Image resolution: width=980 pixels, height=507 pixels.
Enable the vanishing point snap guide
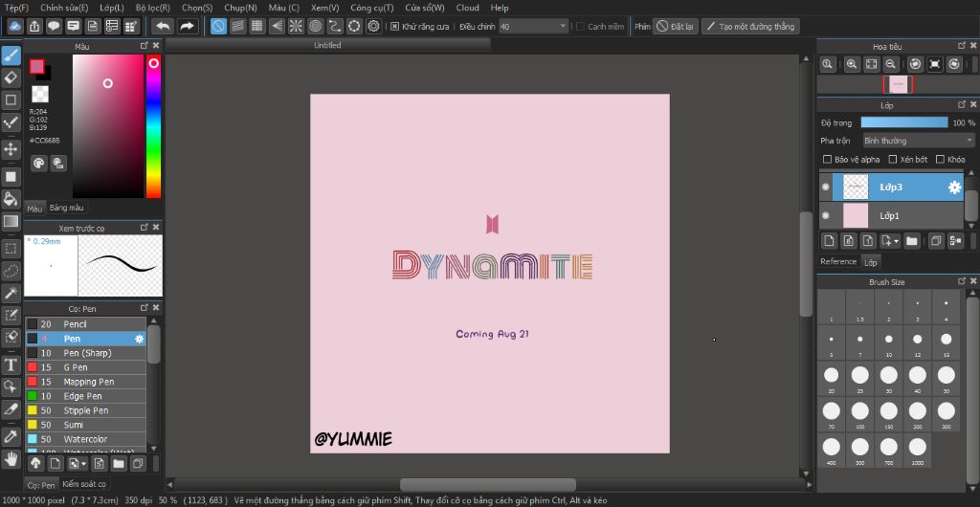[277, 26]
